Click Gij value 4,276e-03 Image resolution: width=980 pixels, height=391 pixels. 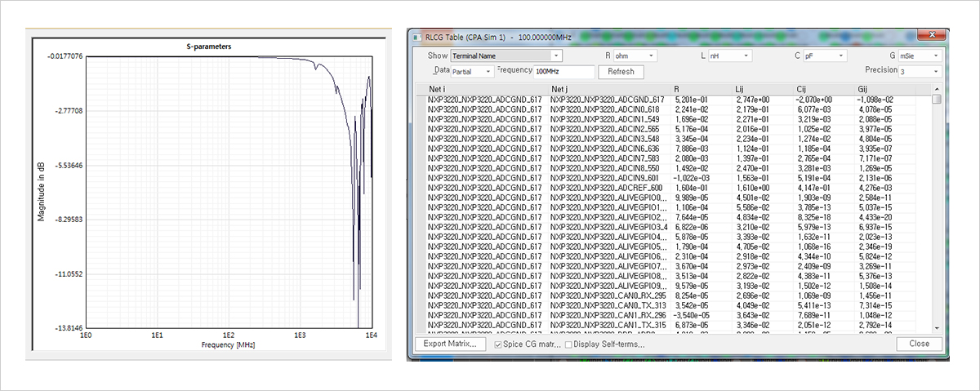[876, 187]
